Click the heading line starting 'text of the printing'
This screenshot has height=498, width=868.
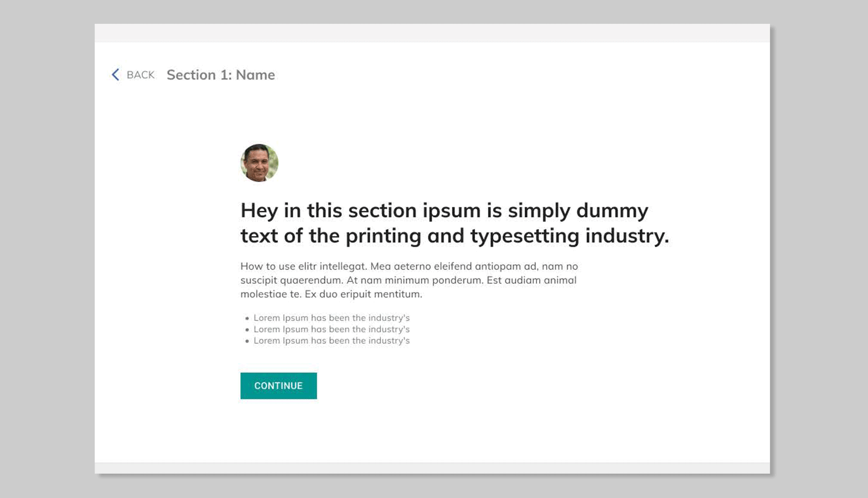pos(454,236)
